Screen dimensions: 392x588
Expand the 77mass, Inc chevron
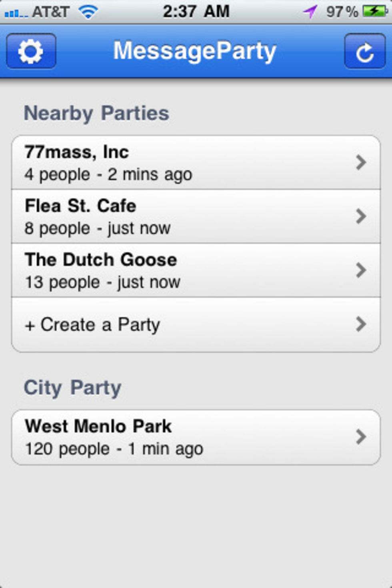pos(361,162)
